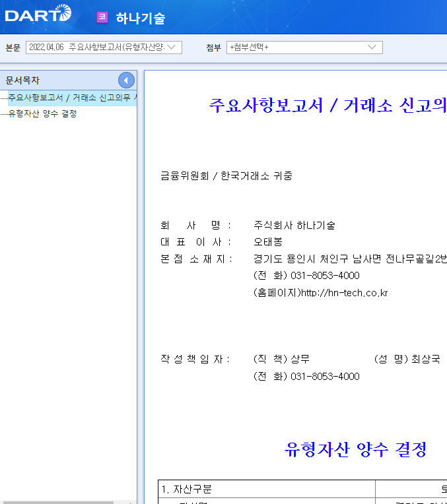Image resolution: width=447 pixels, height=504 pixels.
Task: Click the table cell 1. 자산구분
Action: pyautogui.click(x=267, y=489)
